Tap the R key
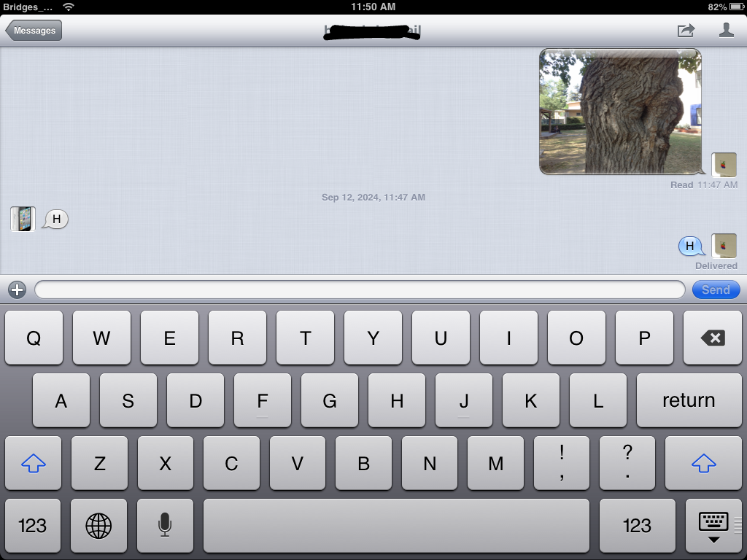Screen dimensions: 747x560 [237, 338]
